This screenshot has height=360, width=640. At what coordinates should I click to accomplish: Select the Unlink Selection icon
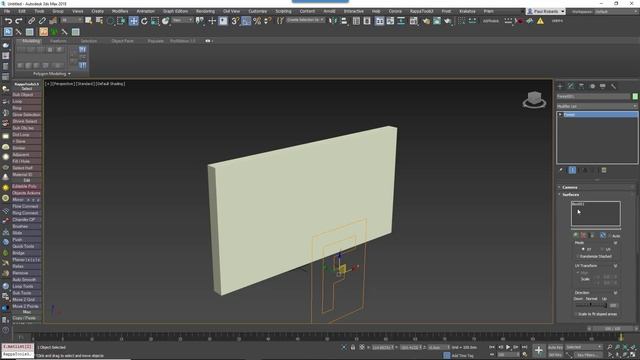click(42, 21)
